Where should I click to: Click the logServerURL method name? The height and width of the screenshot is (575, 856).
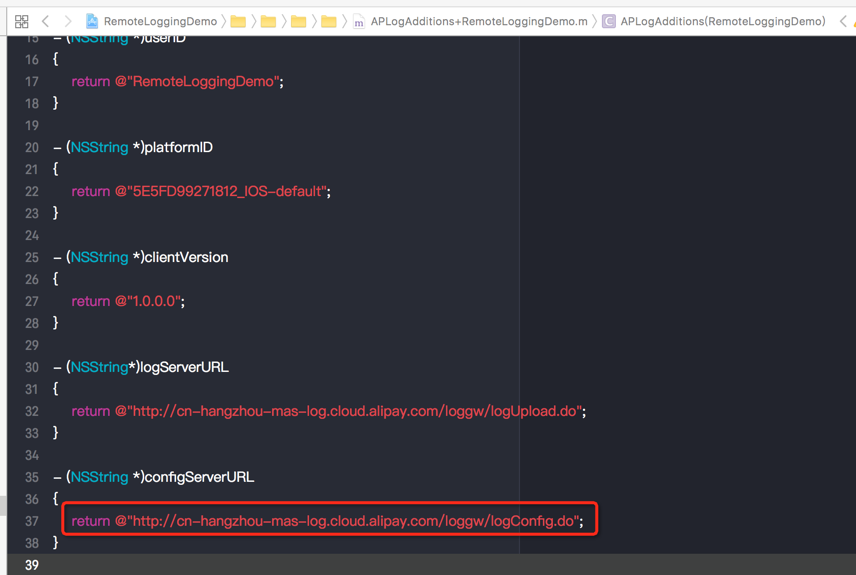[185, 367]
